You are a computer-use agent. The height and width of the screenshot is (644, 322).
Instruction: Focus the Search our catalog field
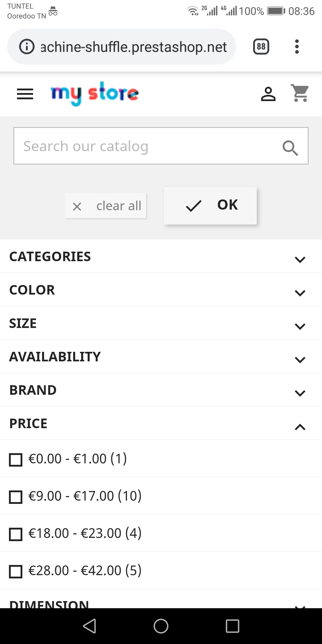[146, 146]
